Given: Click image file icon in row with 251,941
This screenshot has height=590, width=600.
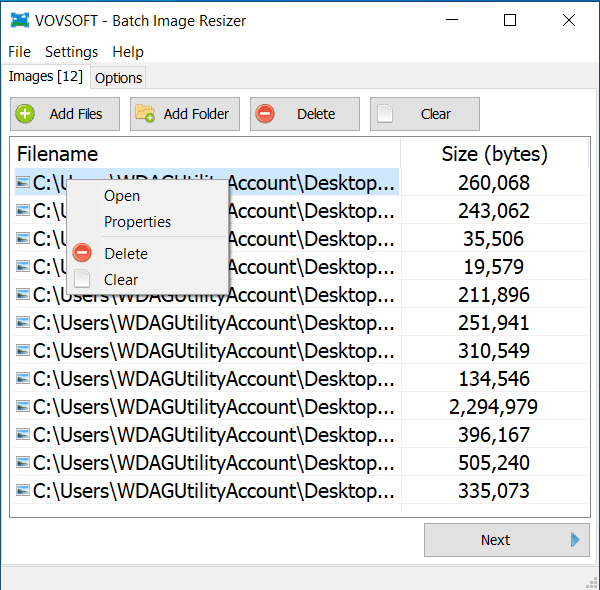Looking at the screenshot, I should tap(23, 323).
